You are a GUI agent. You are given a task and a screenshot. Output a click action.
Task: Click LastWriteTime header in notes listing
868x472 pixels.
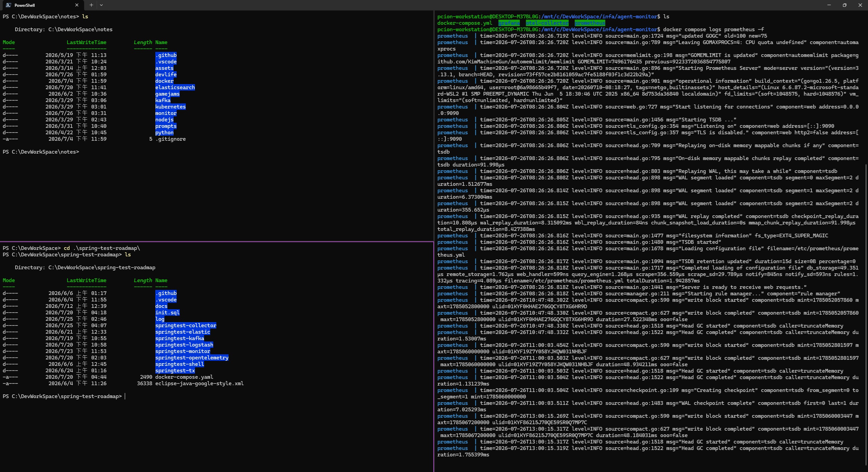[86, 42]
